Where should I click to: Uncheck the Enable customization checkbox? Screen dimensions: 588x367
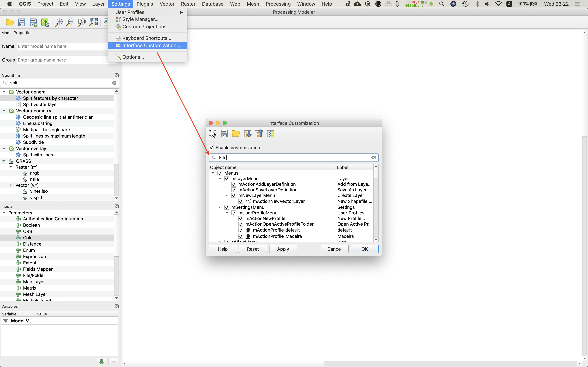click(212, 147)
